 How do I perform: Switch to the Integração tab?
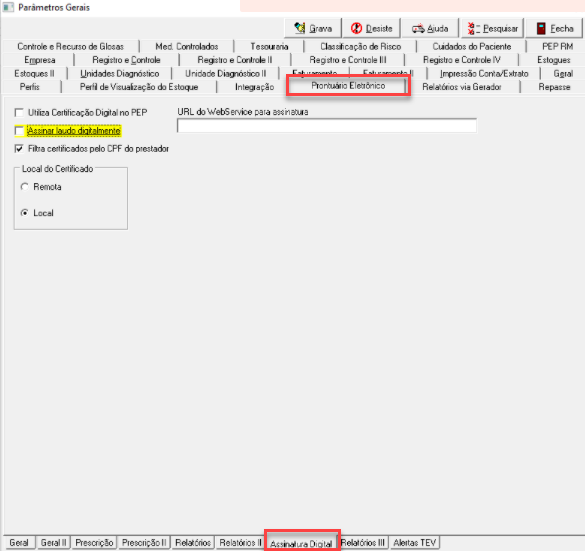(254, 87)
